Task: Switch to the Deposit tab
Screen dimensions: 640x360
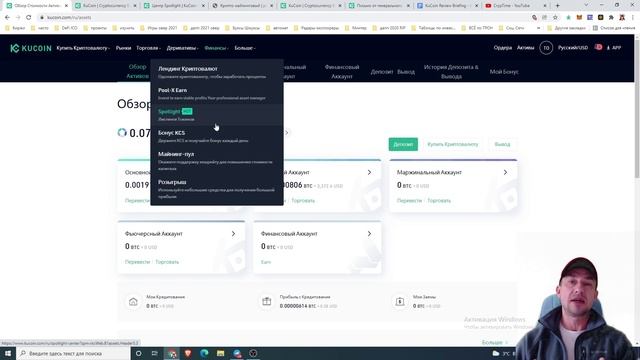Action: pyautogui.click(x=382, y=72)
